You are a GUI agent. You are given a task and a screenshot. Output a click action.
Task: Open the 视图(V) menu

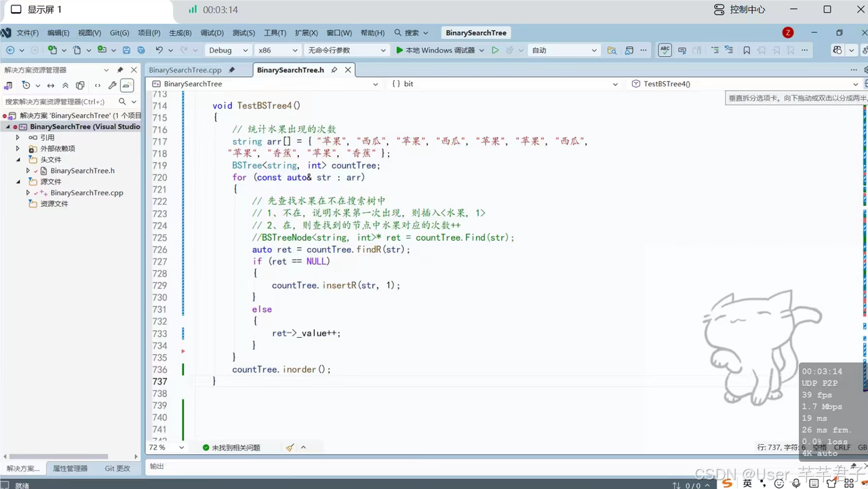click(90, 33)
